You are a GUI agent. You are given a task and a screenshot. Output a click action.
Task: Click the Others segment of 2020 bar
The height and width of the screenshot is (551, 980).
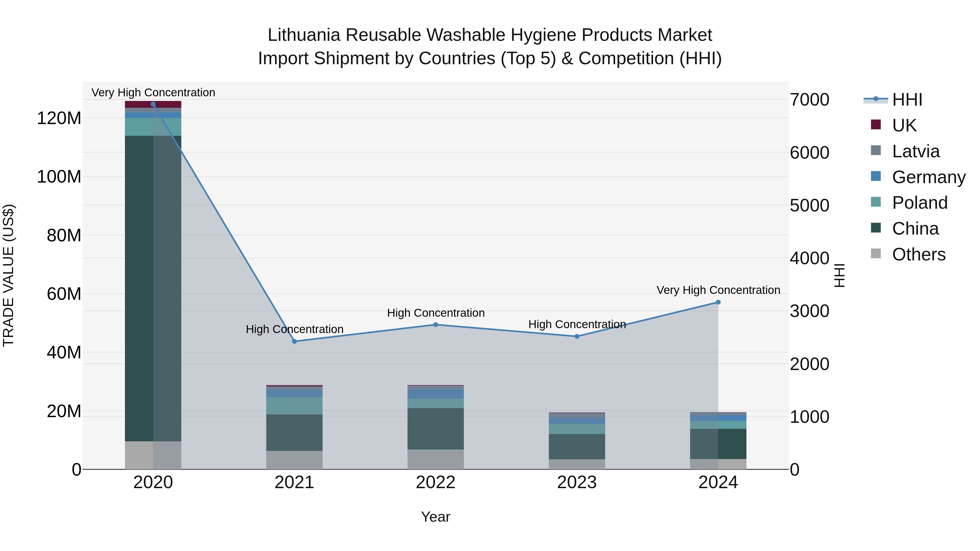coord(153,455)
